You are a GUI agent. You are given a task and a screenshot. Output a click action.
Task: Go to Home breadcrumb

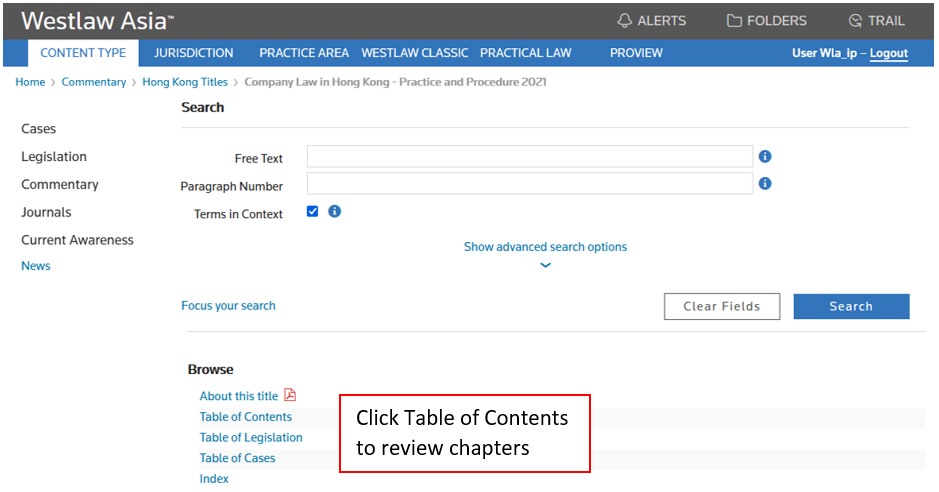[x=30, y=82]
